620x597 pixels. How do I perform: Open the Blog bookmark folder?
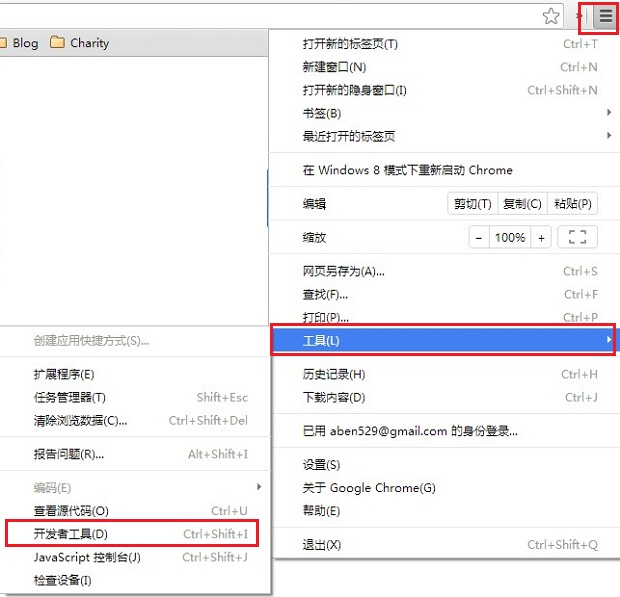tap(20, 43)
